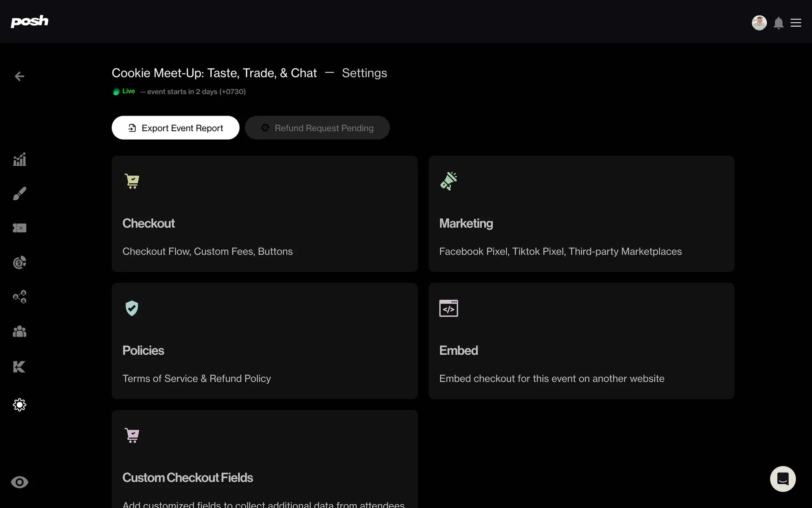The image size is (812, 508).
Task: Click Export Event Report button
Action: pos(176,128)
